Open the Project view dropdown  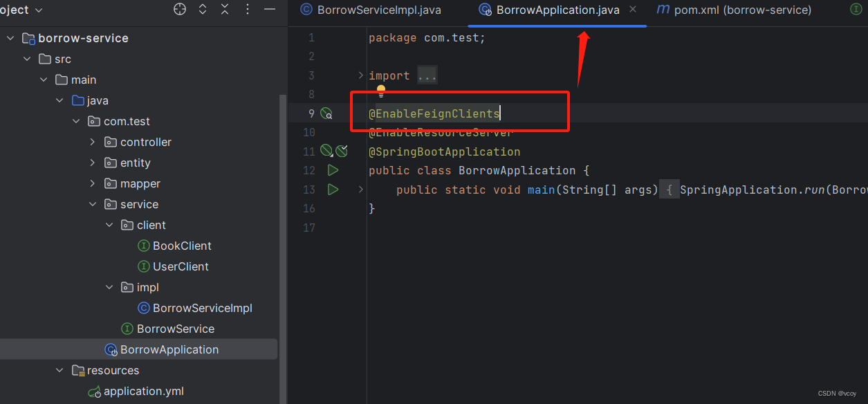click(21, 10)
